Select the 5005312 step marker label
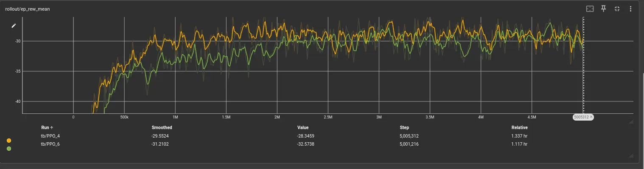The height and width of the screenshot is (169, 644). [581, 117]
